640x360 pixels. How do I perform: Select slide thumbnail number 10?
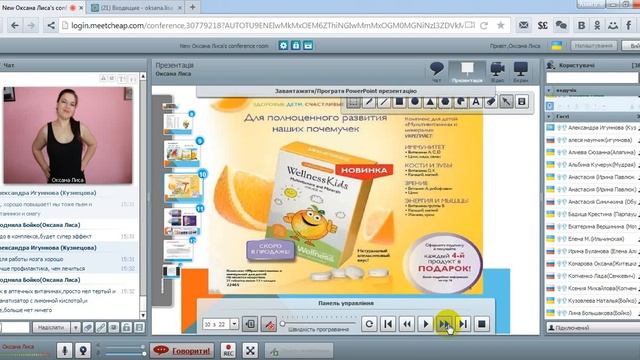(183, 187)
